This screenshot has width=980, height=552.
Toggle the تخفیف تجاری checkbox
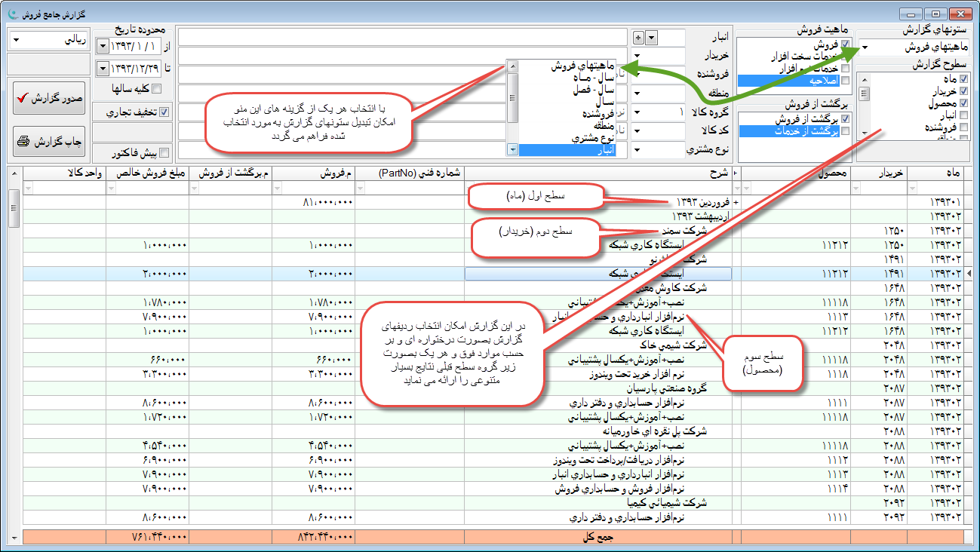[164, 112]
